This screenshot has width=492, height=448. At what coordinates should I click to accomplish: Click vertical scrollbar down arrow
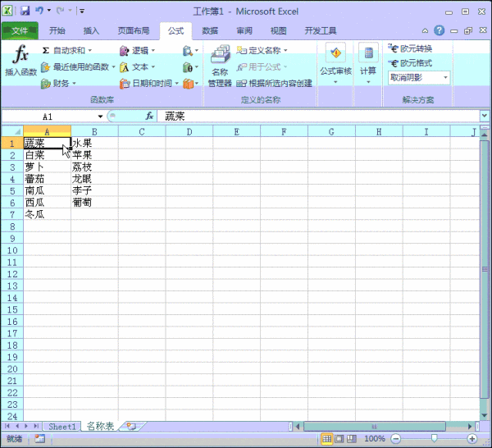(484, 415)
